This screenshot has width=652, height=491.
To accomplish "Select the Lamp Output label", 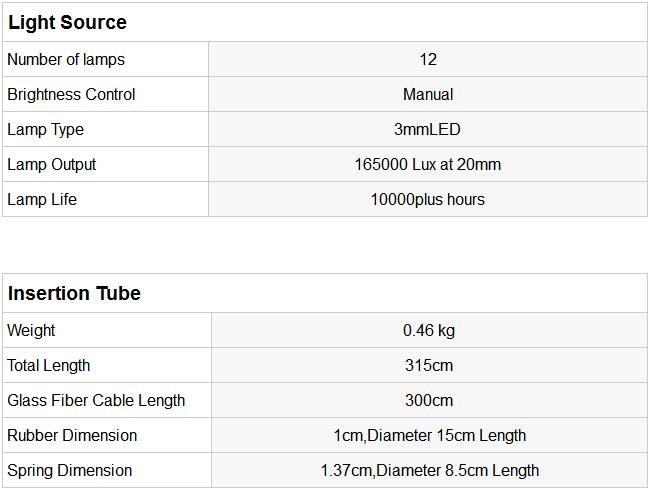I will pyautogui.click(x=52, y=164).
